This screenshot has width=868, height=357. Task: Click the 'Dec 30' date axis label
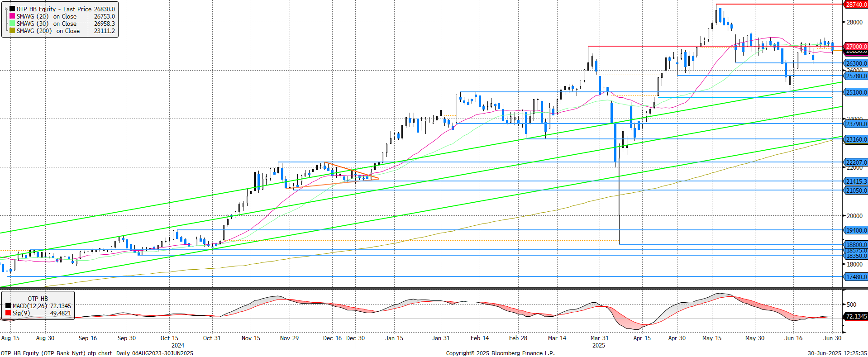tap(355, 338)
